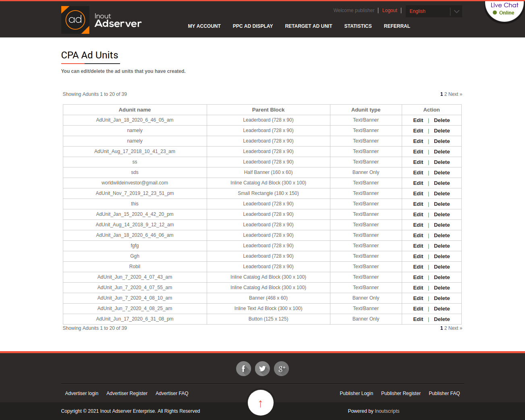This screenshot has height=420, width=525.
Task: Select the Half Banner (160 x 60) cell
Action: 268,172
